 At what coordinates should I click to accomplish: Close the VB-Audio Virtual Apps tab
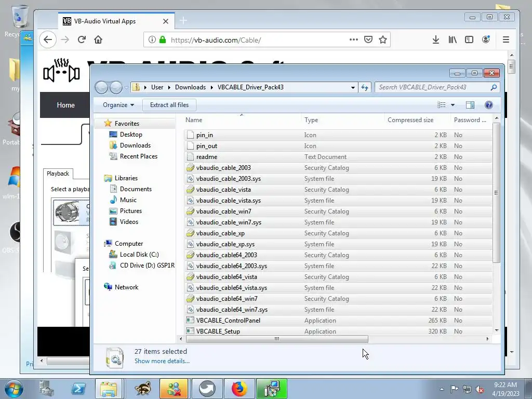pos(166,21)
